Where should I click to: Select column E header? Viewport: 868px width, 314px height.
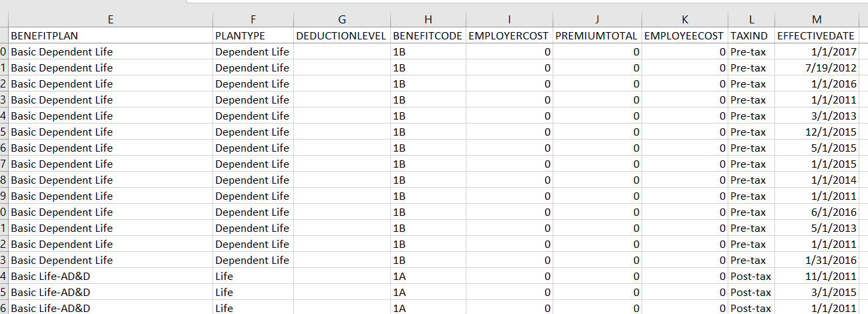[x=110, y=19]
